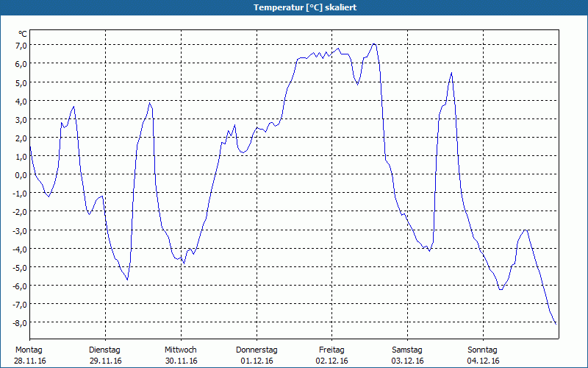Click the 7,0 y-axis label
Image resolution: width=588 pixels, height=368 pixels.
pos(21,46)
